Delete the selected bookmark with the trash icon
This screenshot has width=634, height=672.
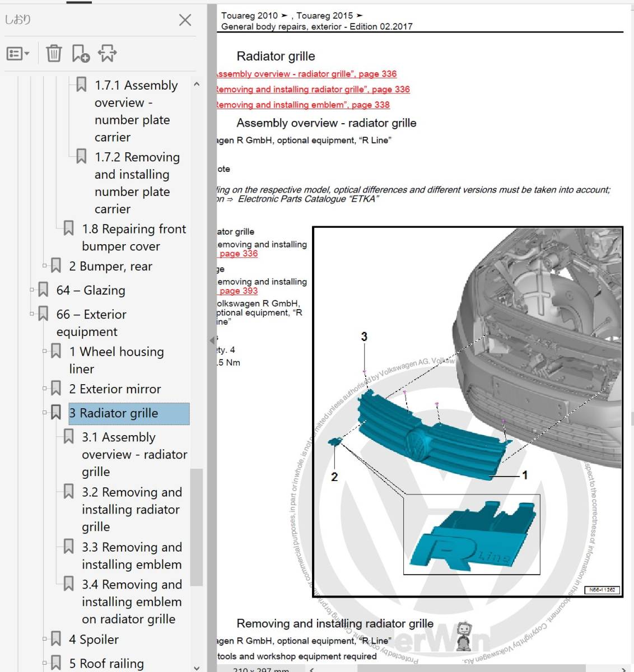point(54,53)
